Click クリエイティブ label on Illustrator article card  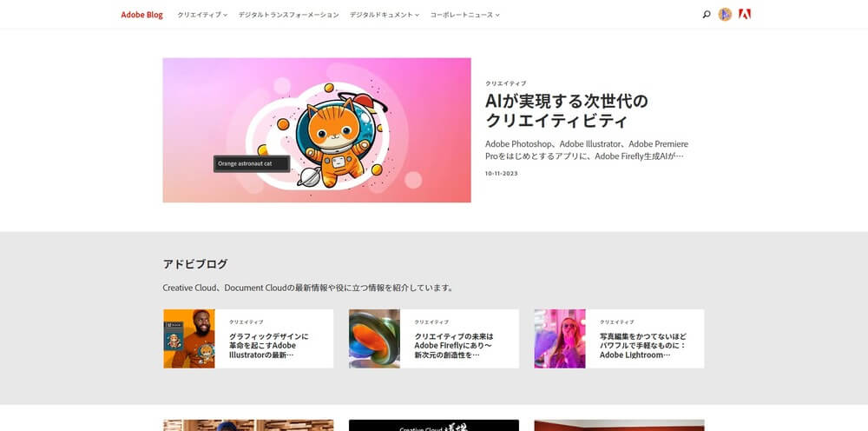[246, 322]
